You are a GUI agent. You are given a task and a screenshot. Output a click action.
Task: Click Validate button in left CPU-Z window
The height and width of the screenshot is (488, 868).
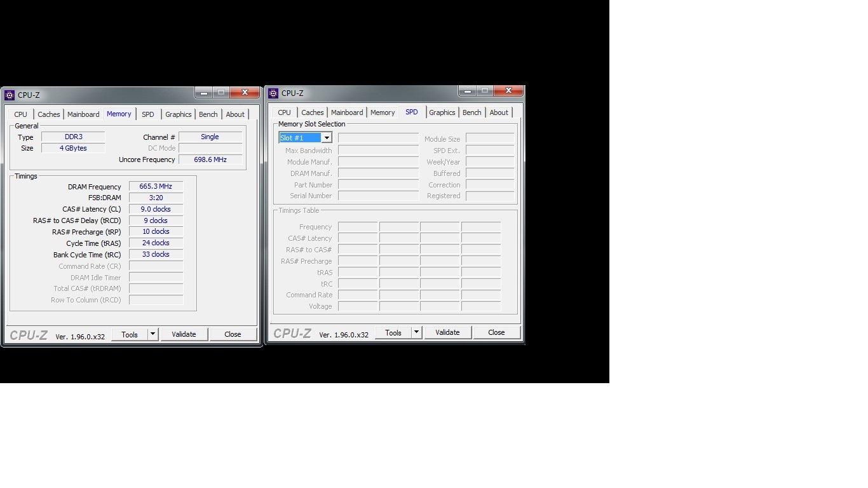click(184, 334)
